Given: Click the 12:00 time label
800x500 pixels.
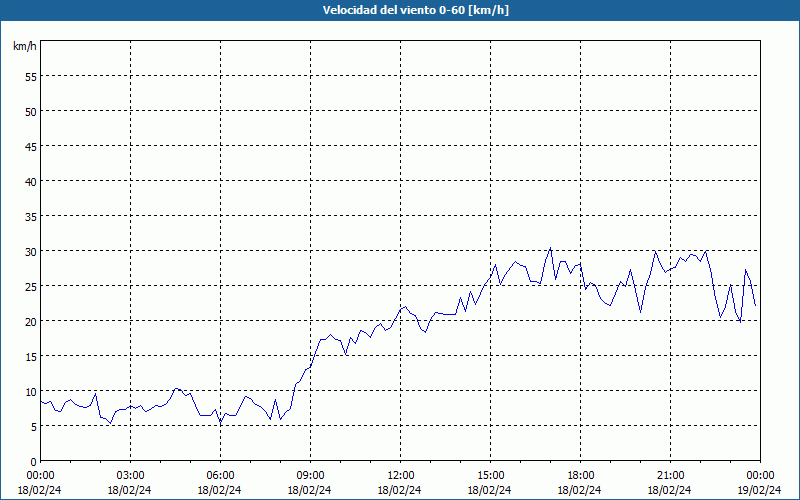Looking at the screenshot, I should [x=400, y=476].
